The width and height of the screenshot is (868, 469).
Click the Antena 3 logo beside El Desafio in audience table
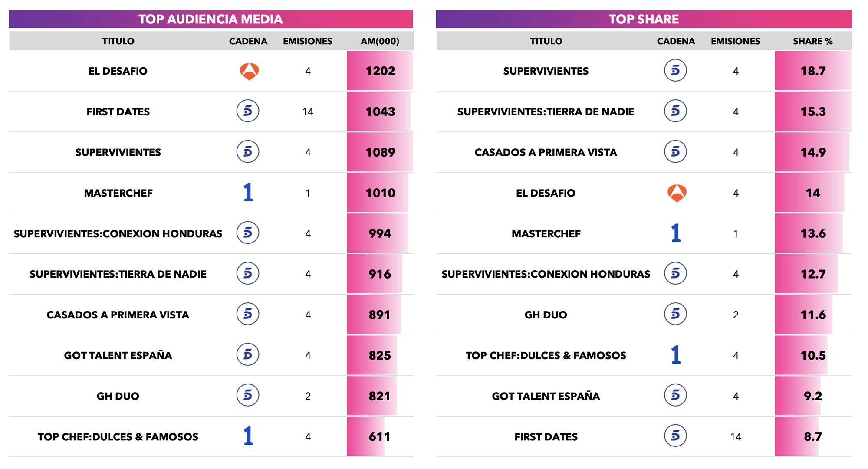[x=249, y=71]
